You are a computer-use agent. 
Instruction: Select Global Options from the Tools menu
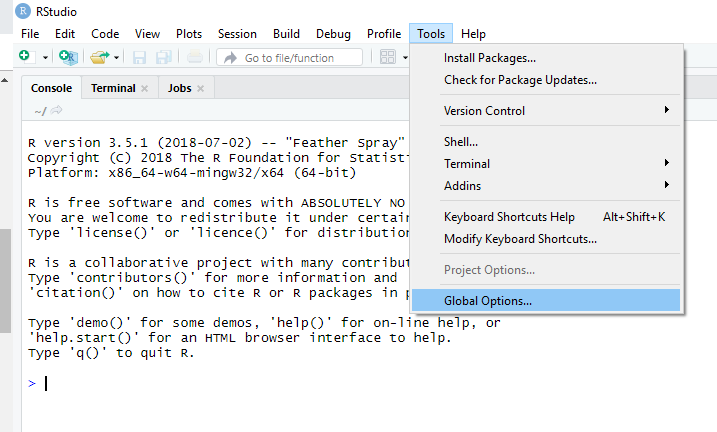point(488,300)
